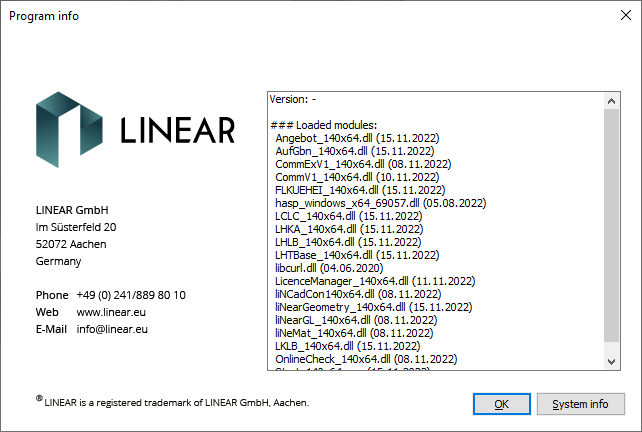Click the address line Im Süsterfeld 20
The height and width of the screenshot is (432, 642).
(x=76, y=227)
